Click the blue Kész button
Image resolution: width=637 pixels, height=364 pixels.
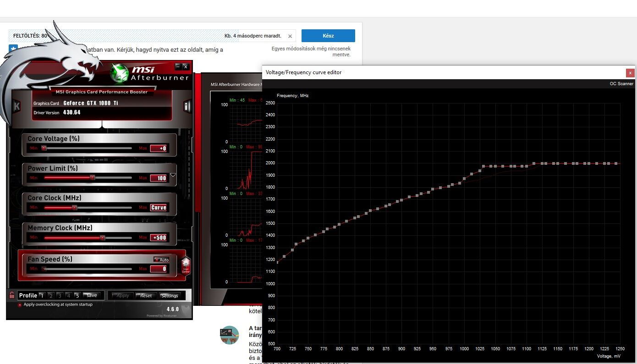click(328, 36)
